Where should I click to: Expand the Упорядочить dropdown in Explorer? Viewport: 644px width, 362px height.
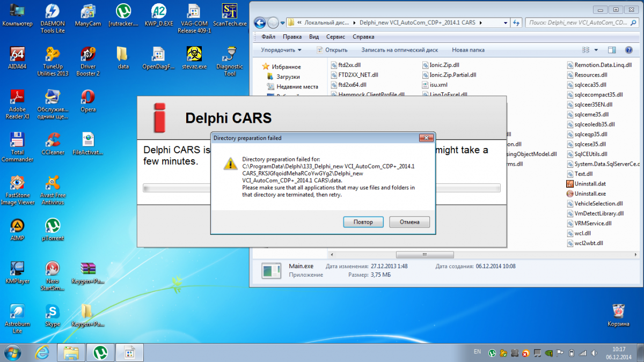tap(281, 50)
